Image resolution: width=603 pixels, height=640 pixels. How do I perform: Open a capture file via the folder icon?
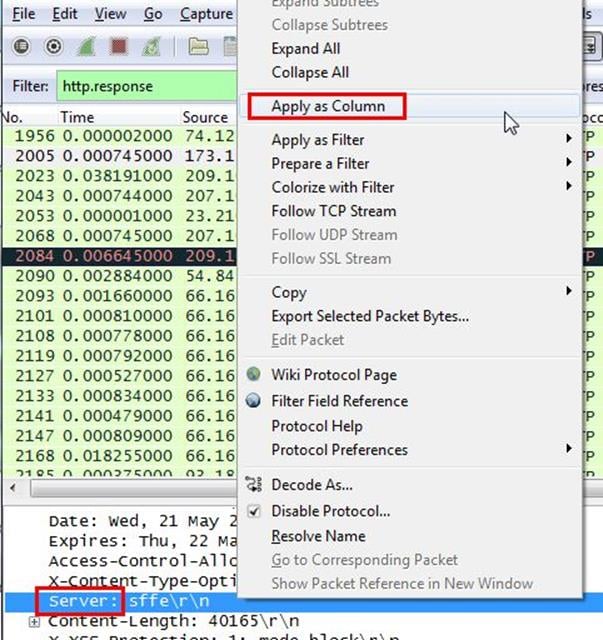(198, 47)
